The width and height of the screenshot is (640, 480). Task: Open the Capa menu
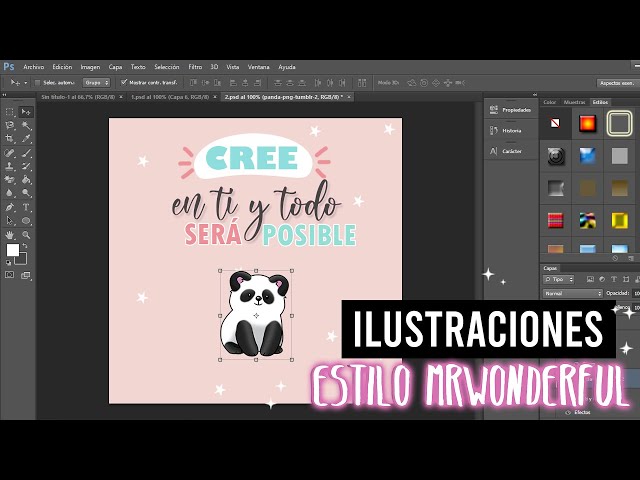click(116, 67)
